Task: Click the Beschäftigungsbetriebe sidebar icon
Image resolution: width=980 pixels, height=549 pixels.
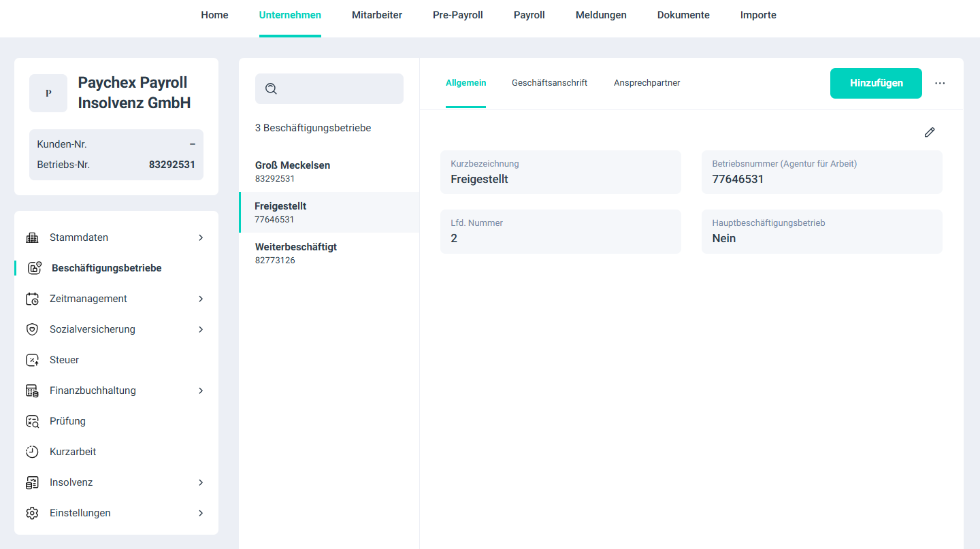Action: click(x=35, y=268)
